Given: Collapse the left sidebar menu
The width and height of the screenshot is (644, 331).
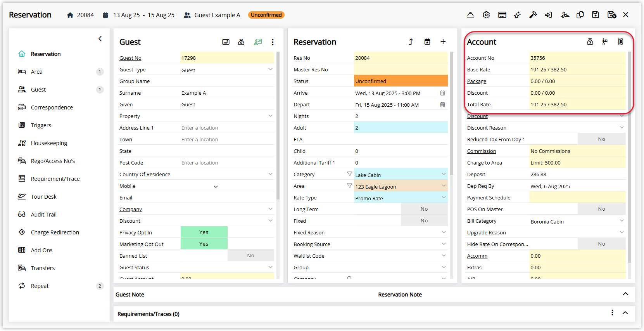Looking at the screenshot, I should point(100,38).
